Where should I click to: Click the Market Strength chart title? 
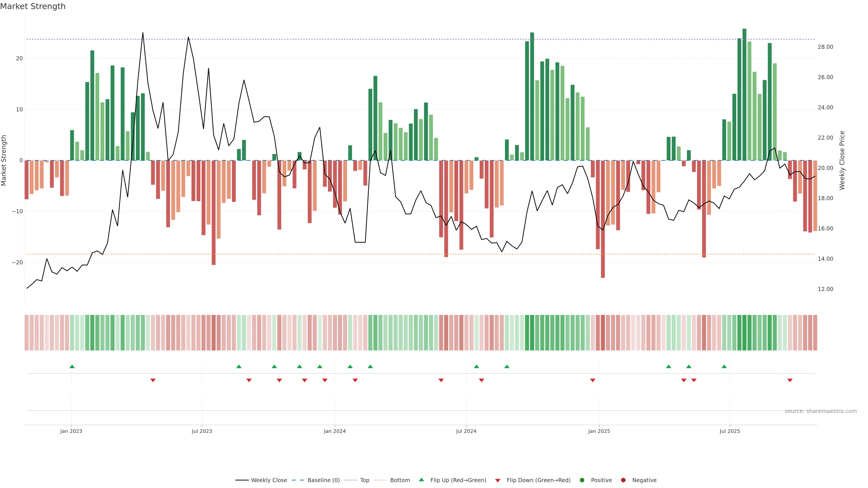(33, 6)
